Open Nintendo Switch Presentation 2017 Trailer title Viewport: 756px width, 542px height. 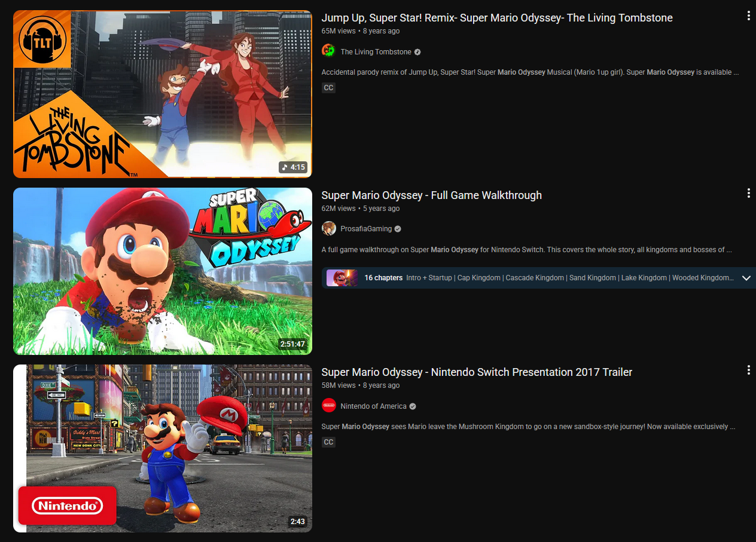pyautogui.click(x=477, y=372)
